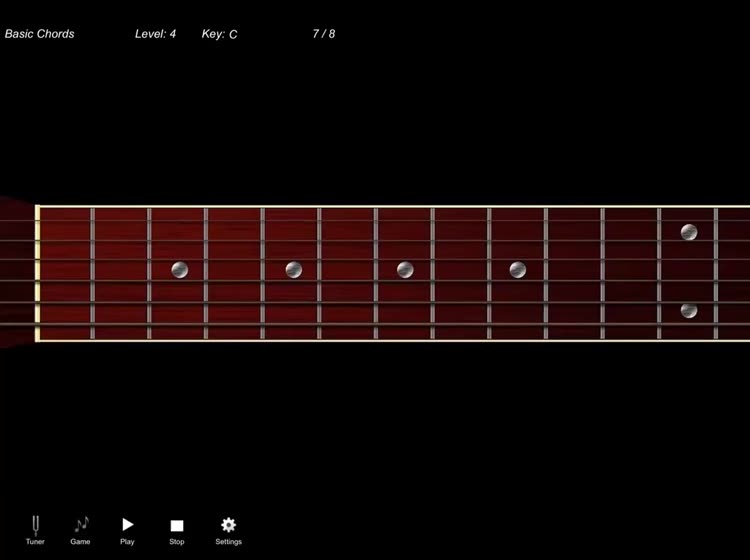Click the 'Level: 4' text
The width and height of the screenshot is (750, 560).
coord(155,34)
